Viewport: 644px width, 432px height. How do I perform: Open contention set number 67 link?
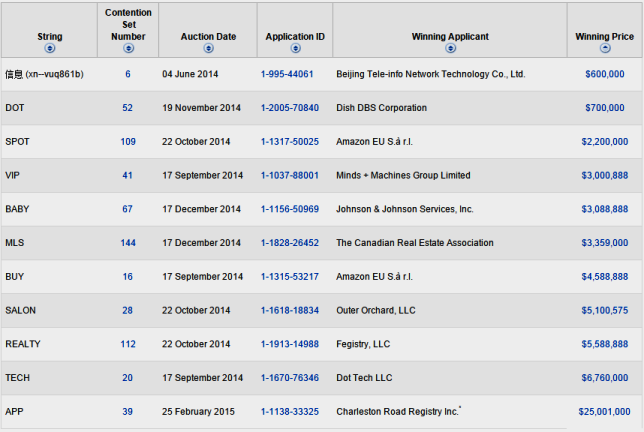[127, 209]
